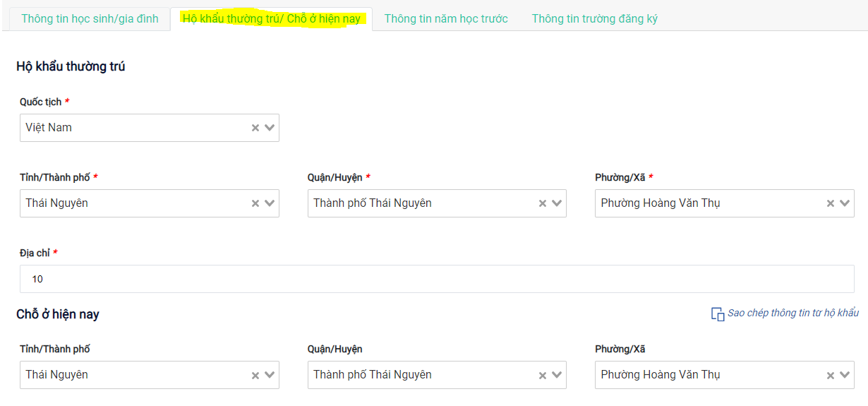Open Thông tin năm học trước tab
The height and width of the screenshot is (406, 868).
446,19
